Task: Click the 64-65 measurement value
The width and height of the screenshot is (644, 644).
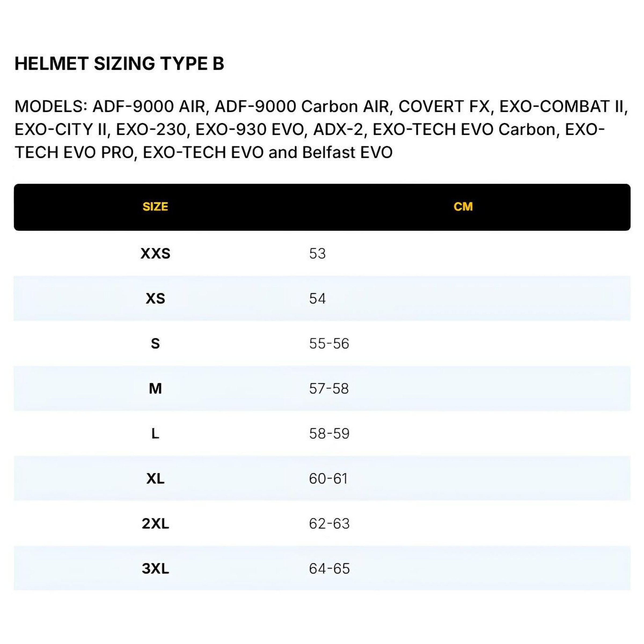Action: pos(329,569)
